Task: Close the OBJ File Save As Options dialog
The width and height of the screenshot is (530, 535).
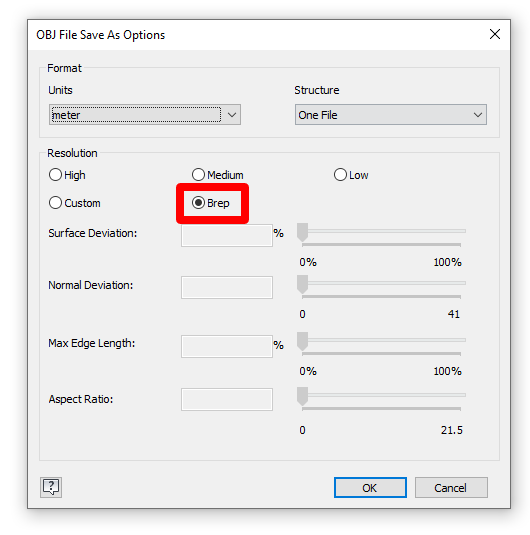Action: [x=495, y=34]
